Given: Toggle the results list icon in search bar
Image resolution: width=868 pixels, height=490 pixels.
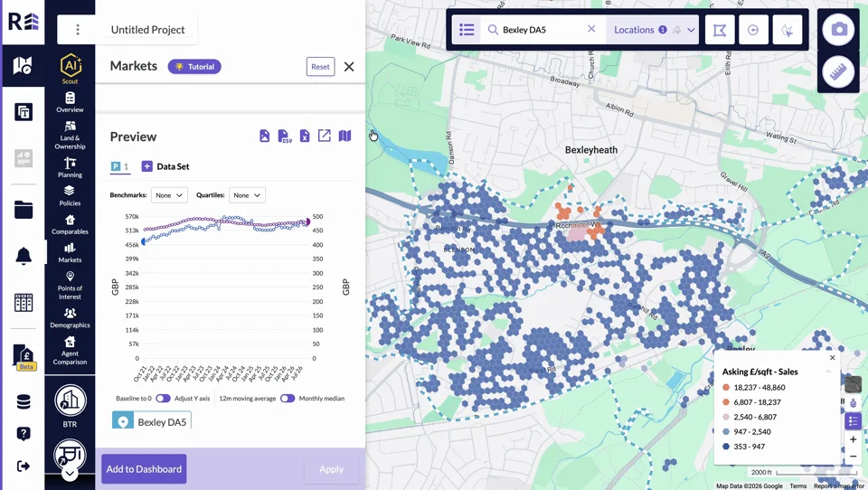Looking at the screenshot, I should coord(467,29).
